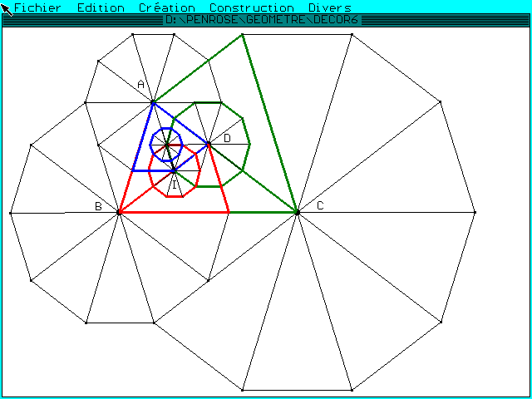Image resolution: width=532 pixels, height=399 pixels.
Task: Select point C label
Action: pyautogui.click(x=320, y=205)
